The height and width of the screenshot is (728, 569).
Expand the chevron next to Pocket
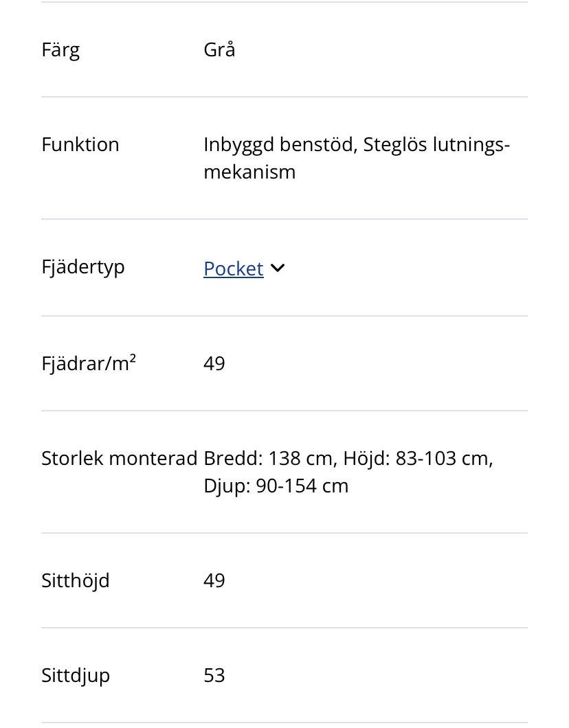278,269
